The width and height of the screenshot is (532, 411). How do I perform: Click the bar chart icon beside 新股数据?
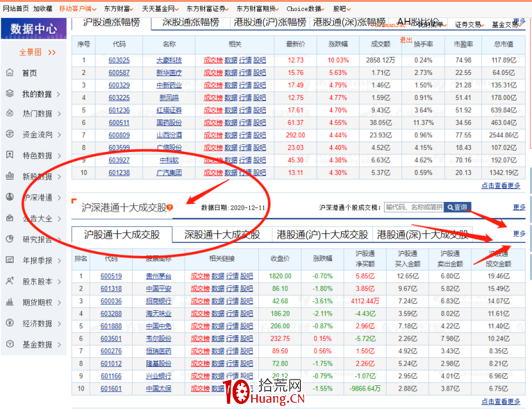coord(10,176)
